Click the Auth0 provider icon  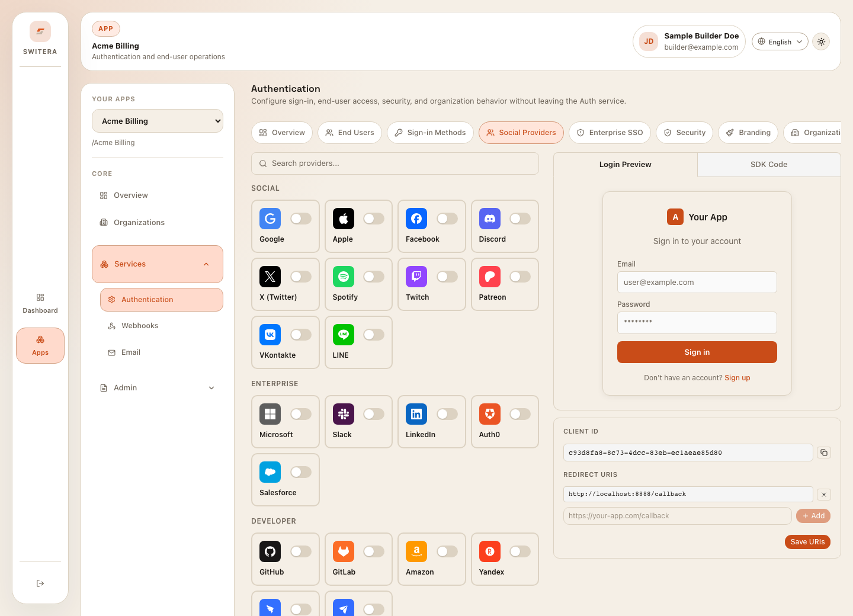[x=490, y=414]
